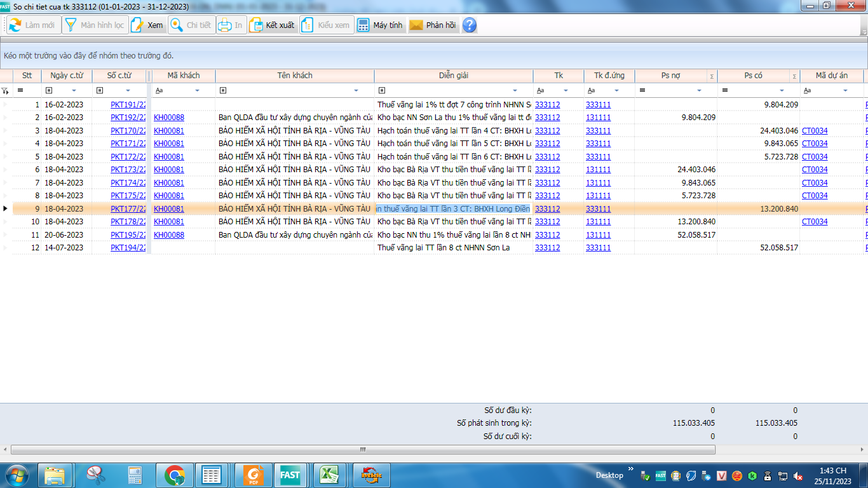
Task: Click the Xem view icon
Action: [x=138, y=25]
